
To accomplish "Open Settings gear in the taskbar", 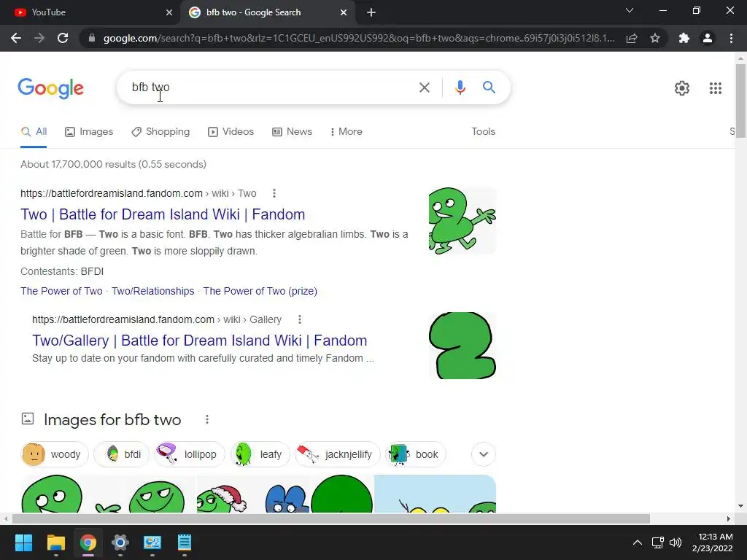I will [x=120, y=542].
